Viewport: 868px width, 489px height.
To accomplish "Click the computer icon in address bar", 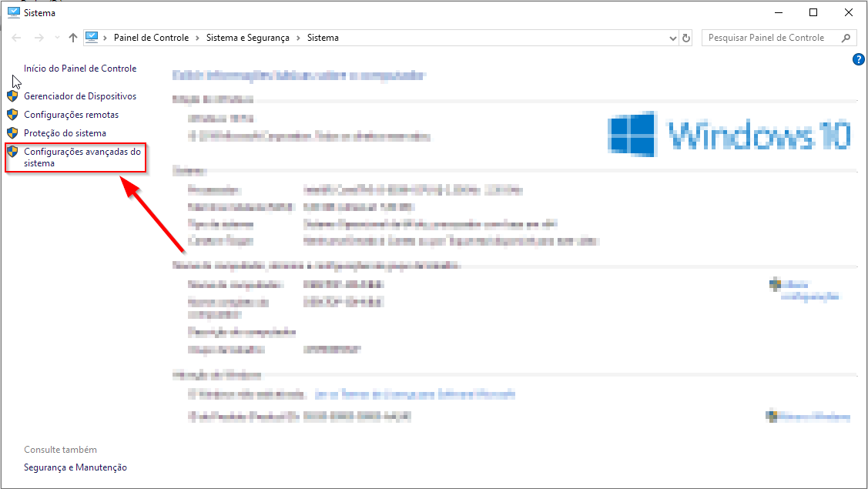I will pyautogui.click(x=92, y=37).
